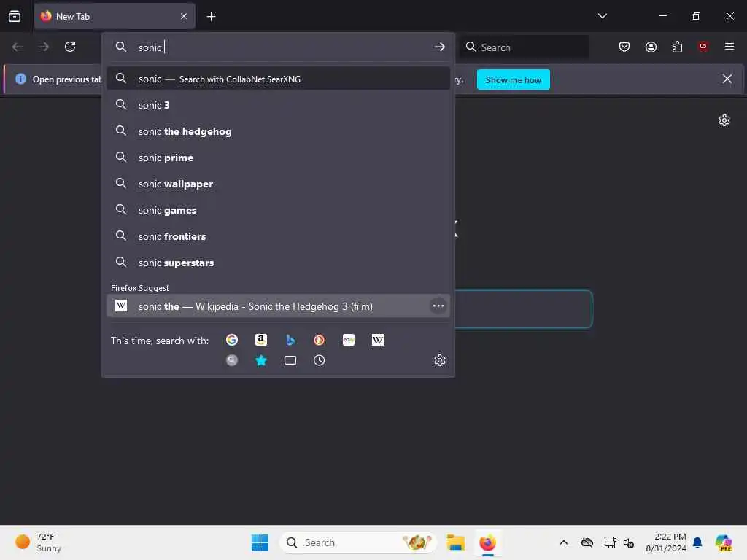Viewport: 747px width, 560px height.
Task: Search this time with Amazon
Action: (260, 340)
